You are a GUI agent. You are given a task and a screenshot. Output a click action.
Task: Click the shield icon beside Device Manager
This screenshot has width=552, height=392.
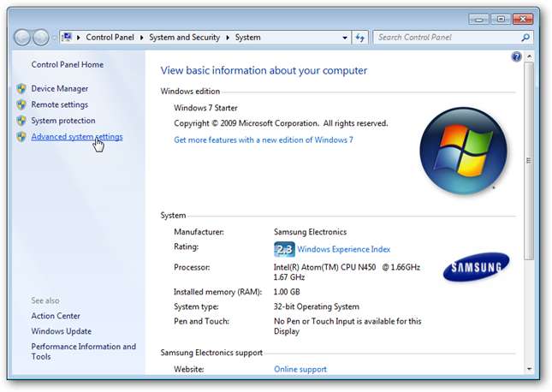21,89
